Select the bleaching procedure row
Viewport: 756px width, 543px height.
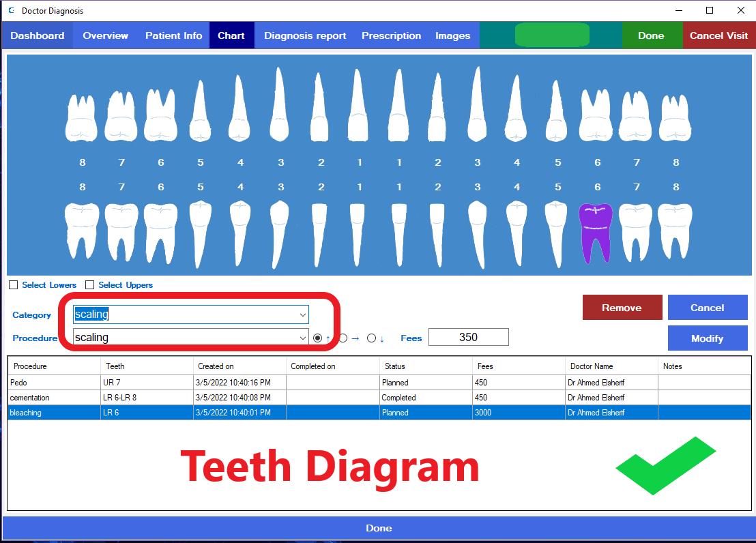pos(379,412)
